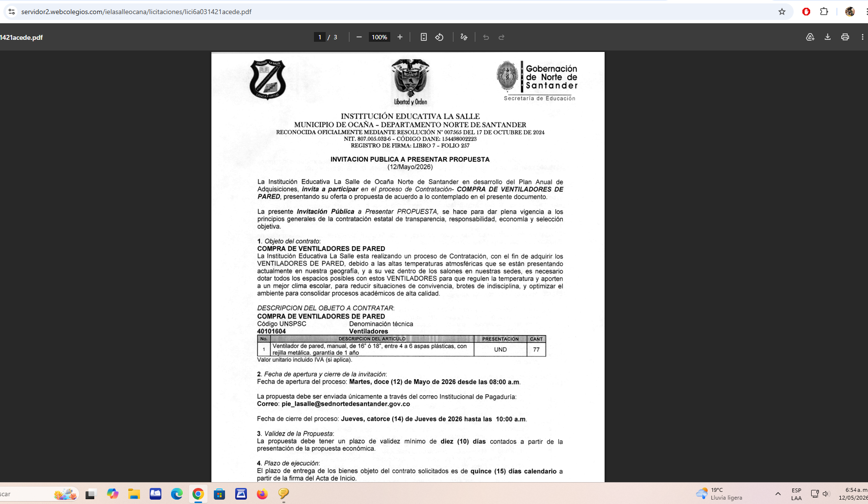Bookmark this page with the star icon
The width and height of the screenshot is (868, 504).
point(782,12)
